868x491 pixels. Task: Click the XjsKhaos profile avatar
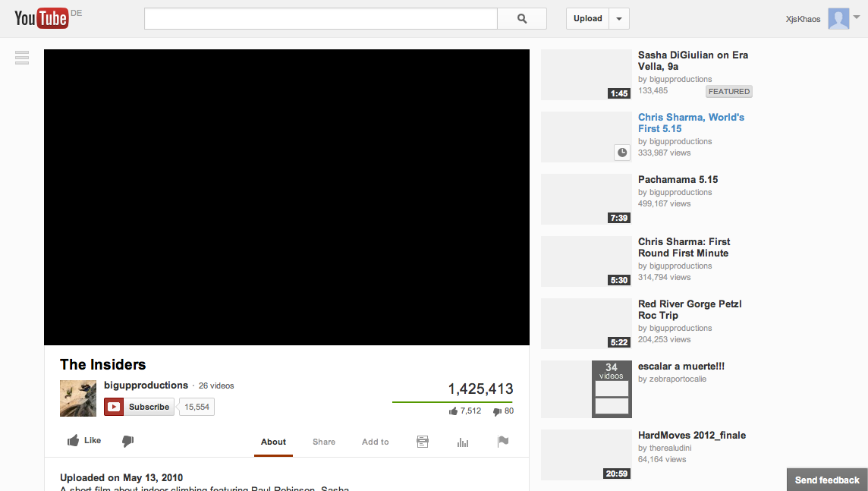pos(838,18)
